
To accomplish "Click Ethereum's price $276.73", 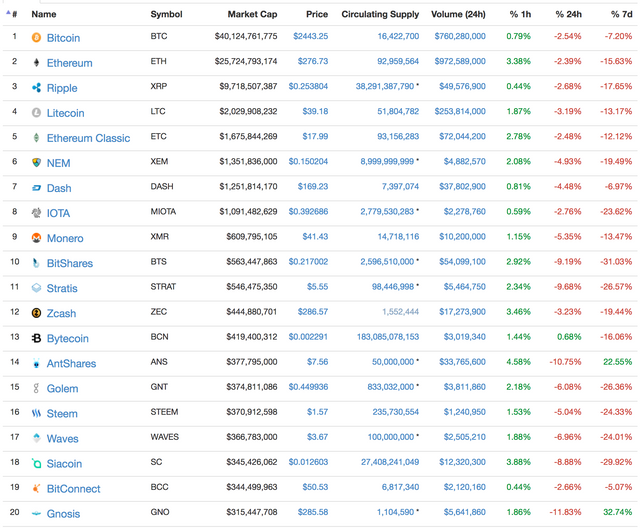I will click(x=313, y=61).
